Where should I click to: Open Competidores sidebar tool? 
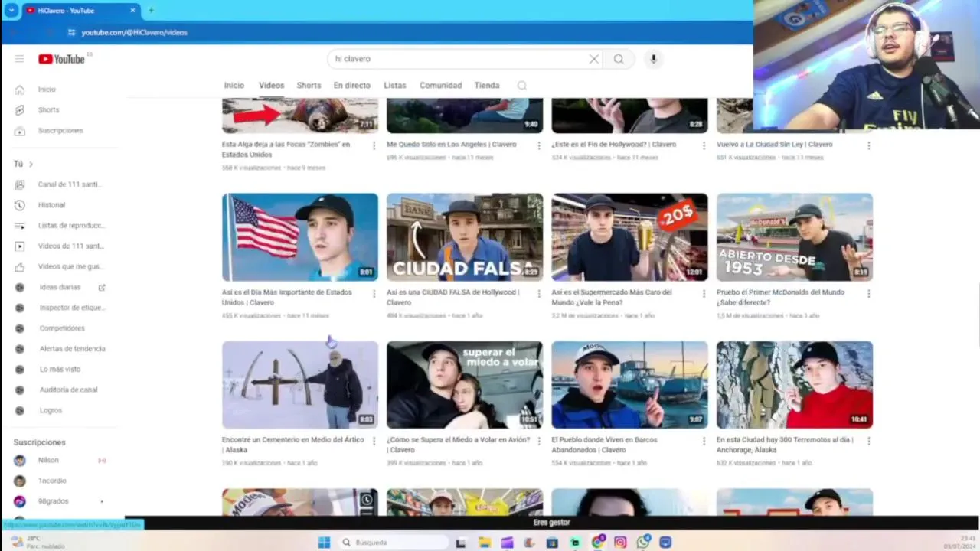[x=61, y=328]
